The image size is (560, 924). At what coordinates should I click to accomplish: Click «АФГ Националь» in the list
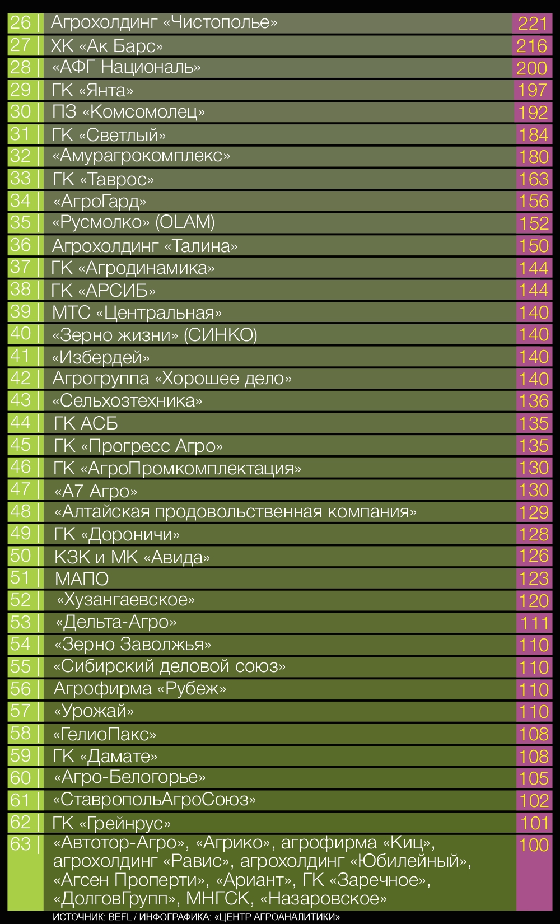tap(127, 67)
